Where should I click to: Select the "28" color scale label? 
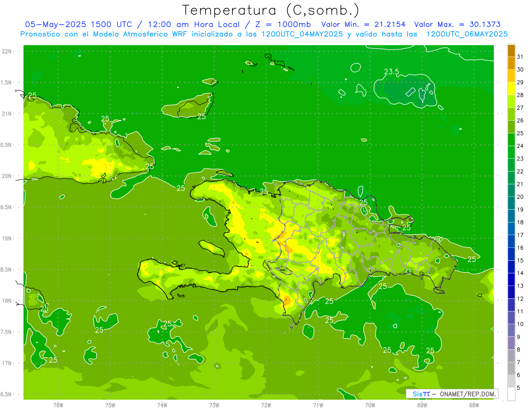click(x=520, y=95)
